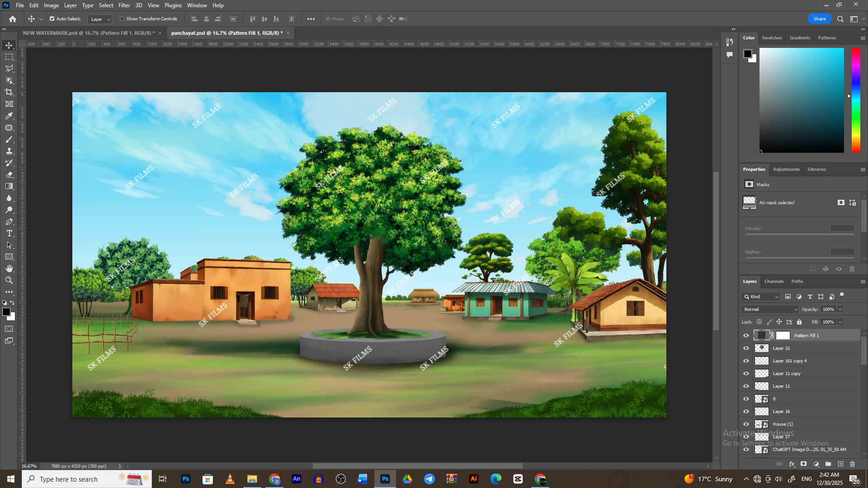The width and height of the screenshot is (868, 488).
Task: Enable the Auto-Select checkbox
Action: (x=52, y=19)
